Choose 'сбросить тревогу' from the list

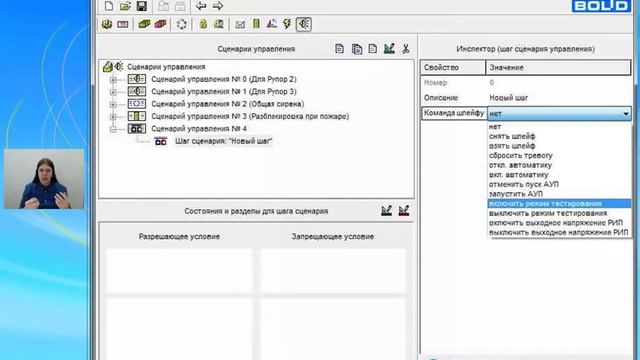tap(520, 156)
